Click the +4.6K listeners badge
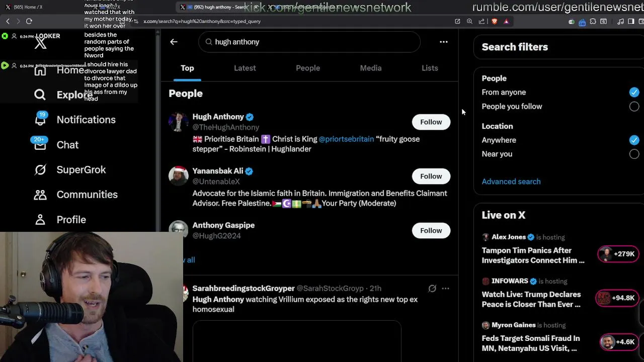 (x=618, y=342)
